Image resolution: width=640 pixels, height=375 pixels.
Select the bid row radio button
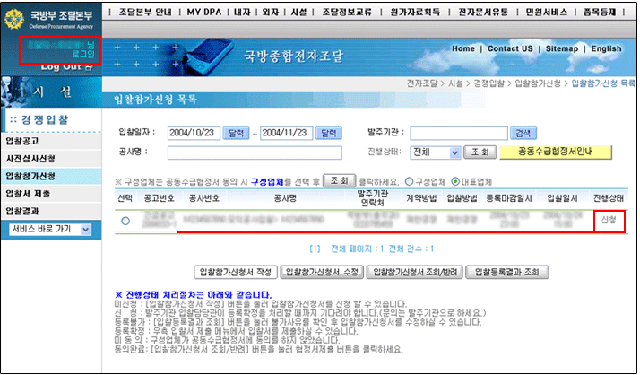pyautogui.click(x=125, y=221)
